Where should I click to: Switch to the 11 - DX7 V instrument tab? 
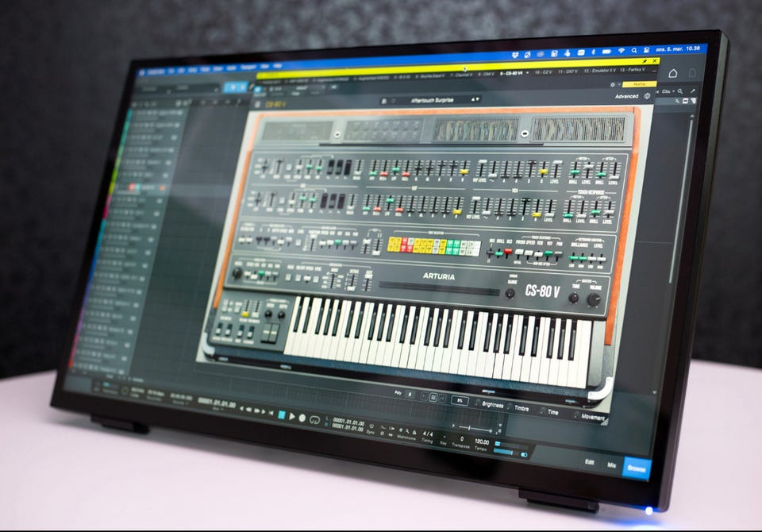point(568,71)
